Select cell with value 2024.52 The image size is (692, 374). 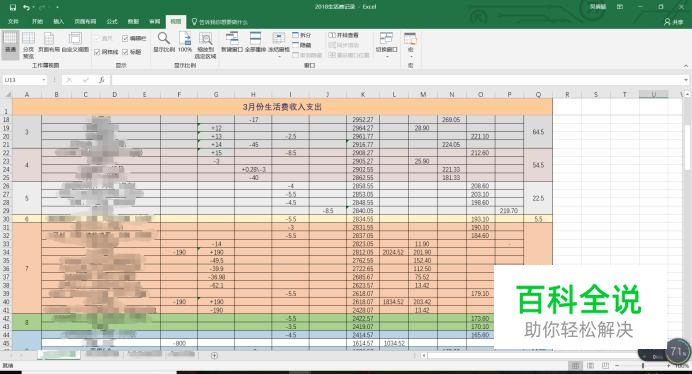pos(394,252)
